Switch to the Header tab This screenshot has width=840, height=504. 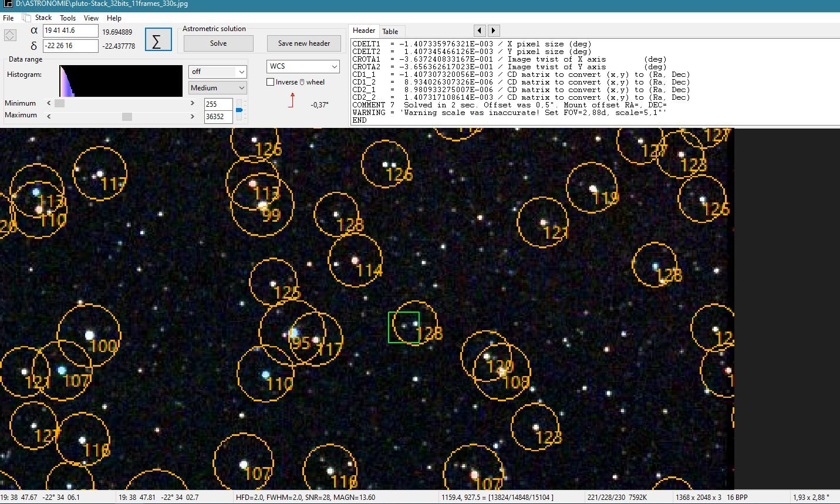click(364, 31)
